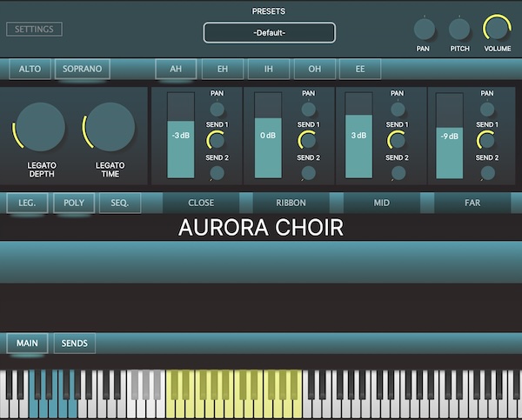
Task: Choose the IH vowel
Action: click(268, 69)
